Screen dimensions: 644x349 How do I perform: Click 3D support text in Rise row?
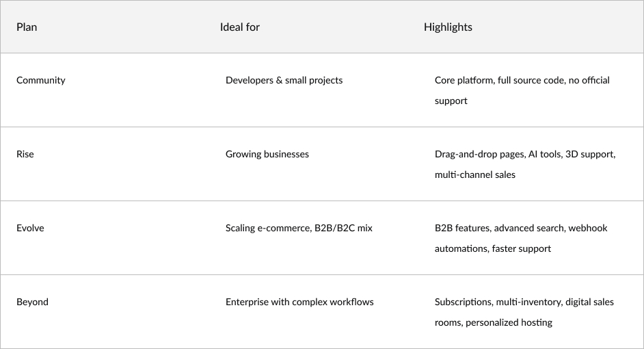[x=590, y=154]
